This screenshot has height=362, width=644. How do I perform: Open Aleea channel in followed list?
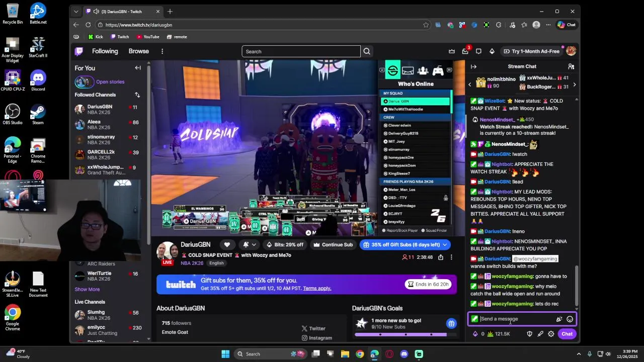107,125
